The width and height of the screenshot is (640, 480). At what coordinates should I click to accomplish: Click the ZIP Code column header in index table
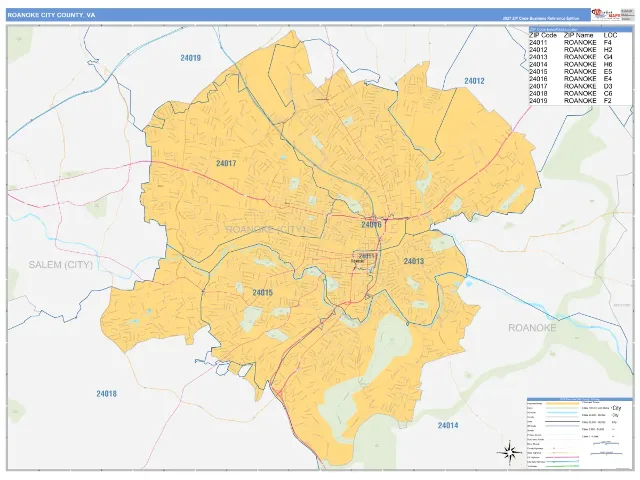tap(543, 36)
